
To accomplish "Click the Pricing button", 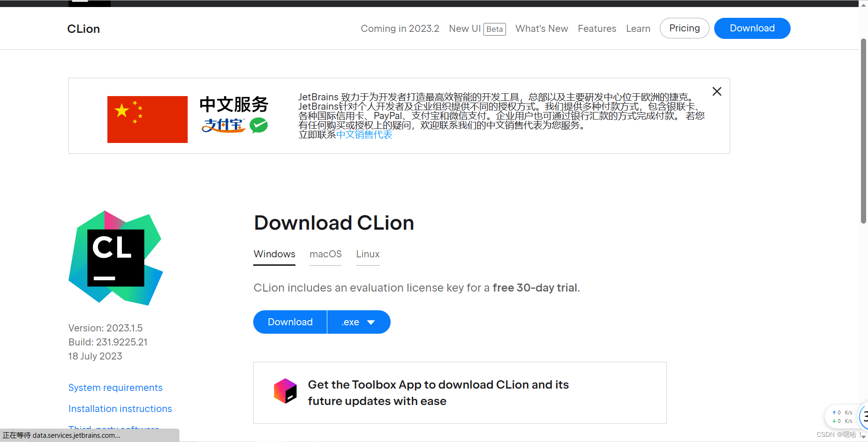I will click(x=684, y=28).
